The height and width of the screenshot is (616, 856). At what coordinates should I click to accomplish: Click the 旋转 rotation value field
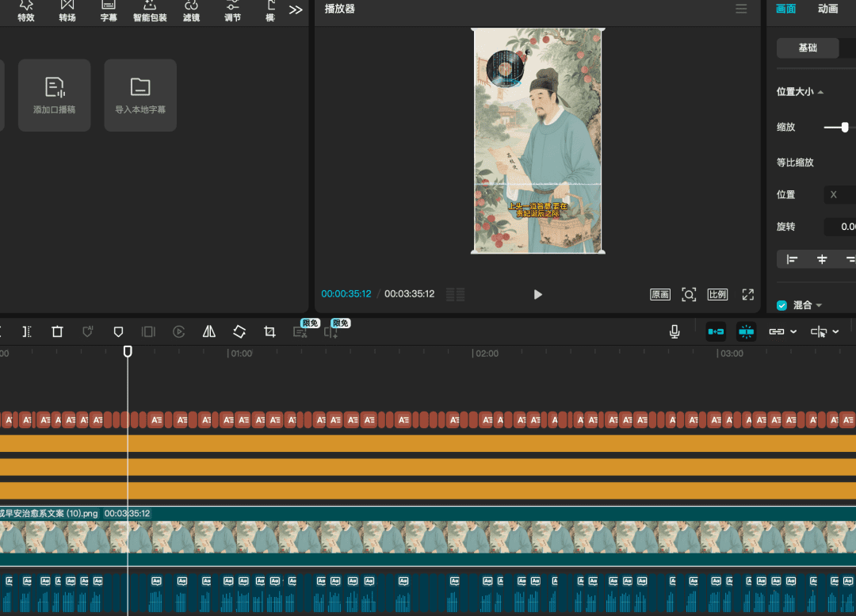pyautogui.click(x=841, y=227)
